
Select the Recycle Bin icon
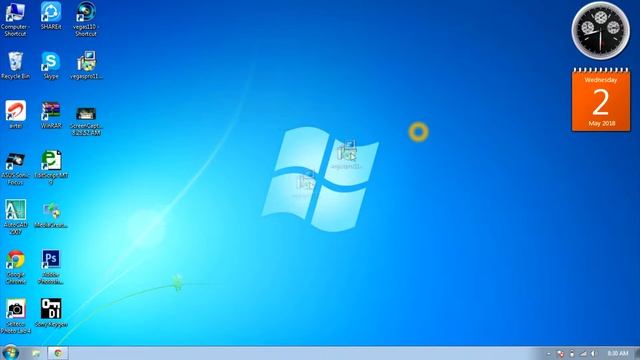[16, 65]
